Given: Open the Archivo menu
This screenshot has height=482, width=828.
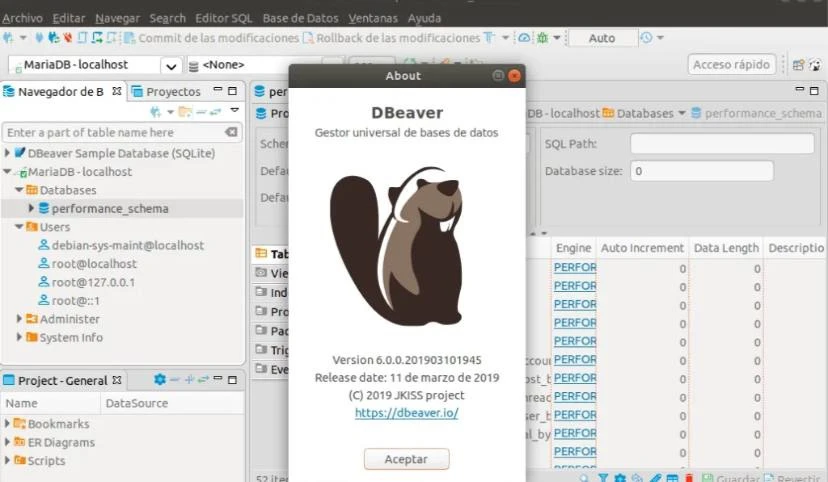Looking at the screenshot, I should point(22,18).
